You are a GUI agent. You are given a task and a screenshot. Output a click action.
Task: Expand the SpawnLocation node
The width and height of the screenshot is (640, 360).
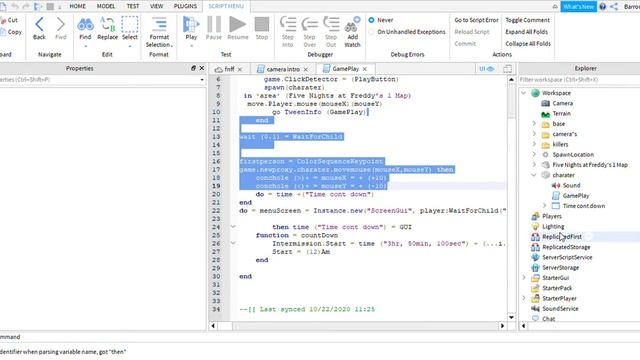[x=534, y=154]
